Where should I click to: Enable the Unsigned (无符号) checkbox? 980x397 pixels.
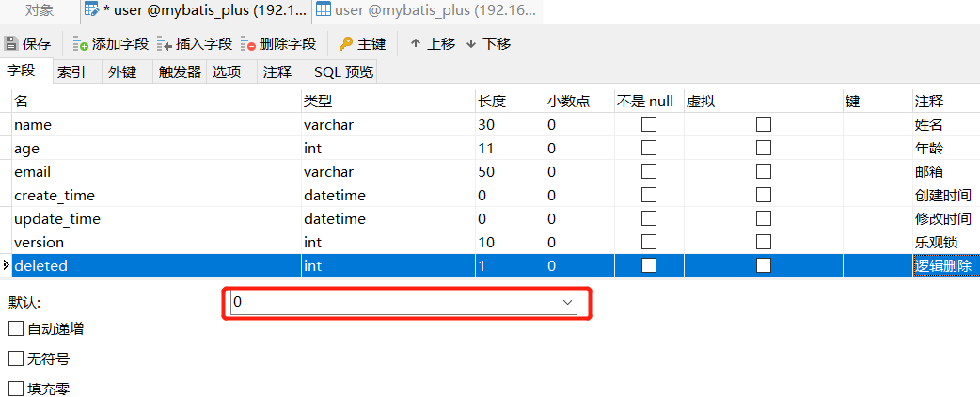[16, 358]
